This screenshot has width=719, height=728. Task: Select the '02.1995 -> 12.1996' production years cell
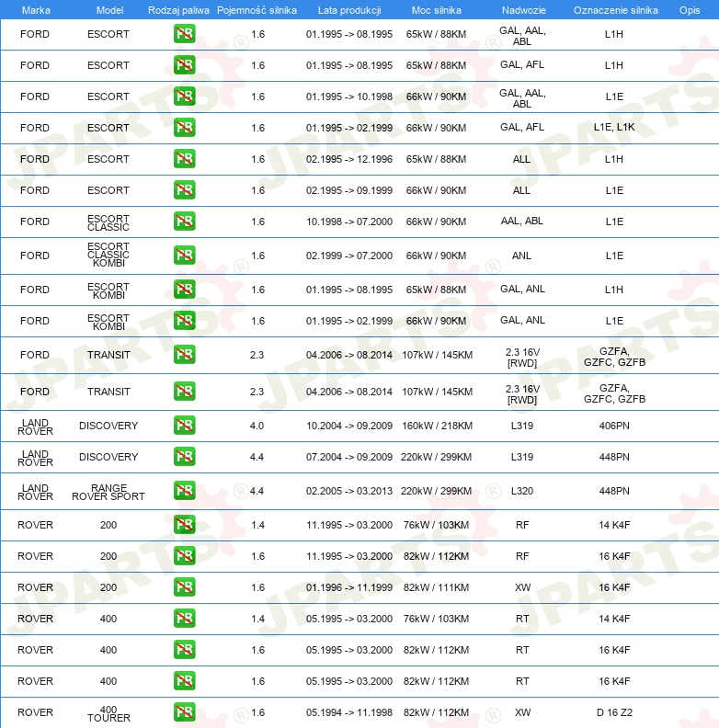(349, 159)
